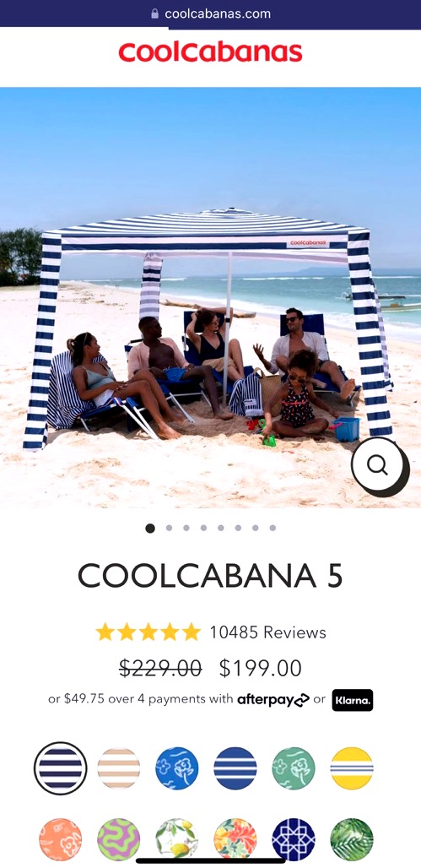This screenshot has height=868, width=421.
Task: Choose the green floral pattern swatch
Action: (294, 768)
